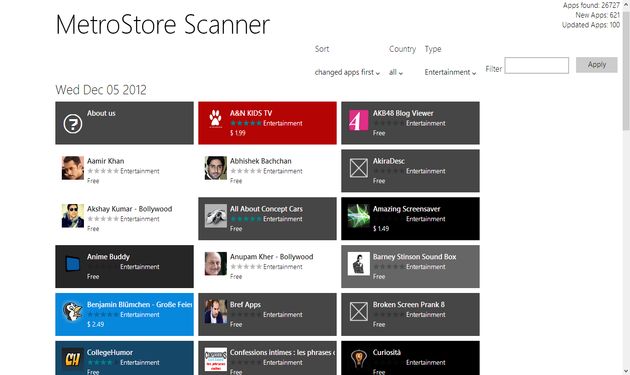
Task: Click the $1.99 price on A&N KIDS TV
Action: click(237, 133)
